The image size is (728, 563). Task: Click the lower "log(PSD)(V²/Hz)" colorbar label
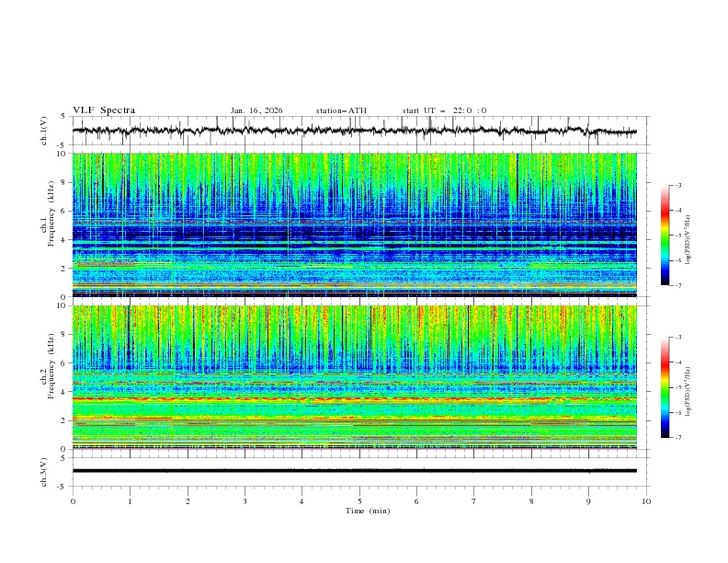pos(688,392)
